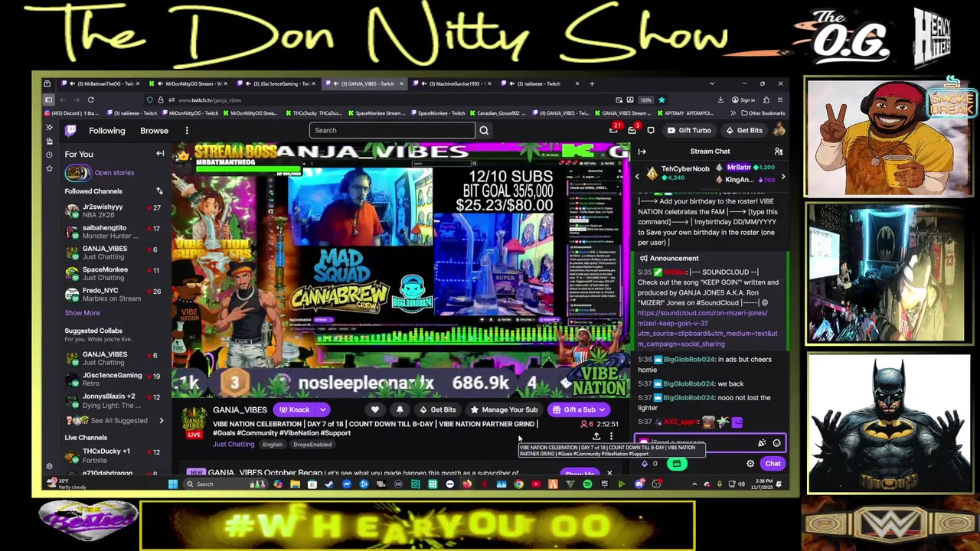Viewport: 980px width, 551px height.
Task: Open Twitch whispers icon
Action: tap(651, 130)
